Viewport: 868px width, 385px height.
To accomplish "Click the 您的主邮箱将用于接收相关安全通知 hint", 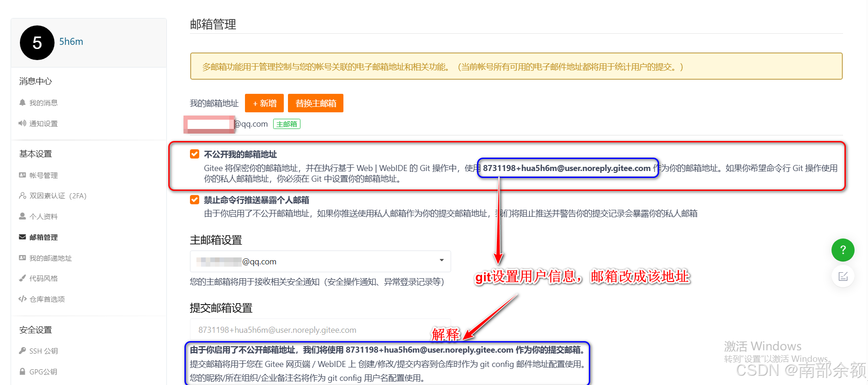I will [x=317, y=282].
